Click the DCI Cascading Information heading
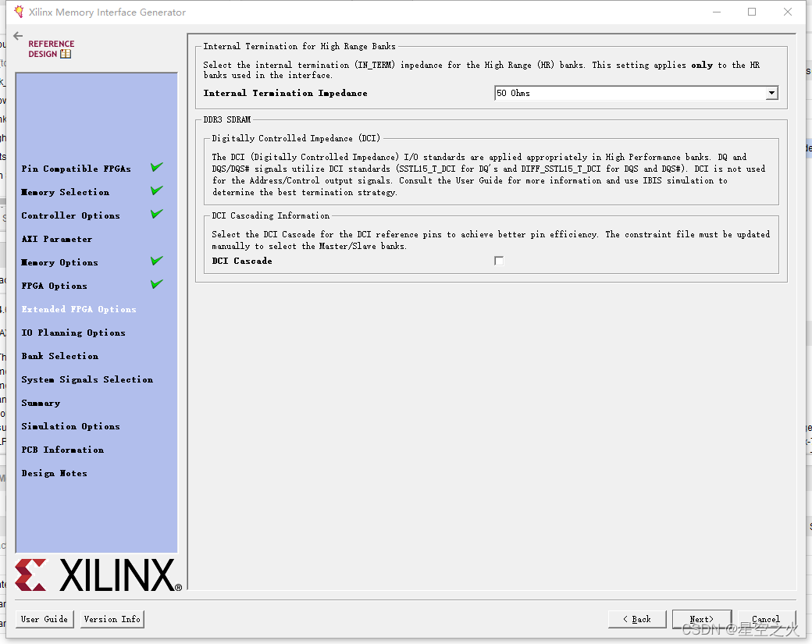This screenshot has height=644, width=812. point(271,215)
